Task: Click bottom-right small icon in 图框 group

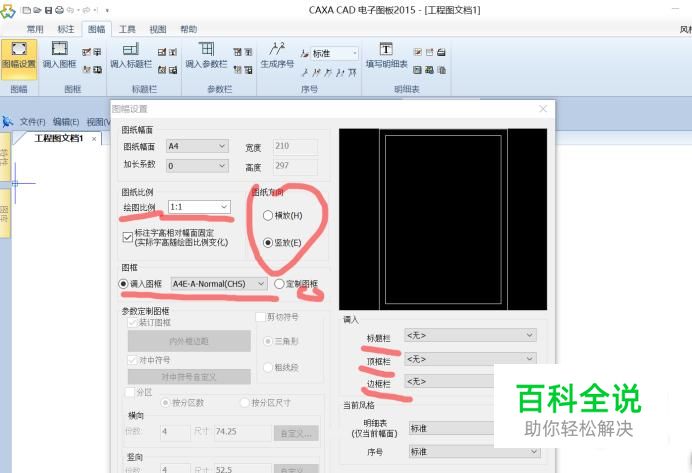Action: pyautogui.click(x=97, y=69)
